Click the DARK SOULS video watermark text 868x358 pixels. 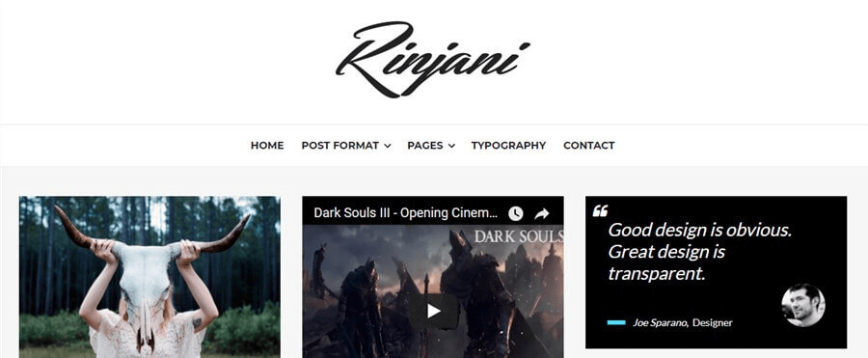pos(519,236)
